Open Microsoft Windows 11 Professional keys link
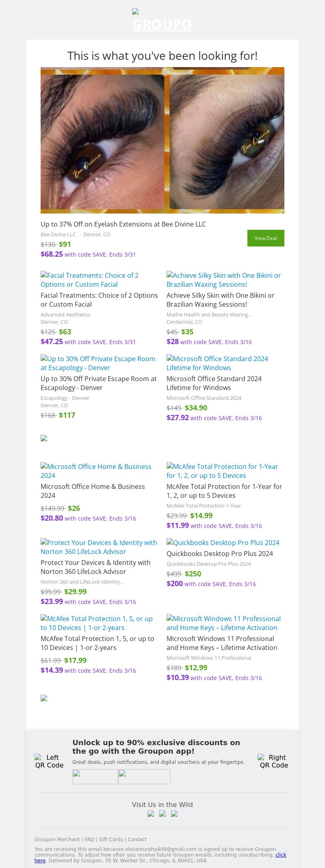Screen dimensions: 325x868 (223, 623)
